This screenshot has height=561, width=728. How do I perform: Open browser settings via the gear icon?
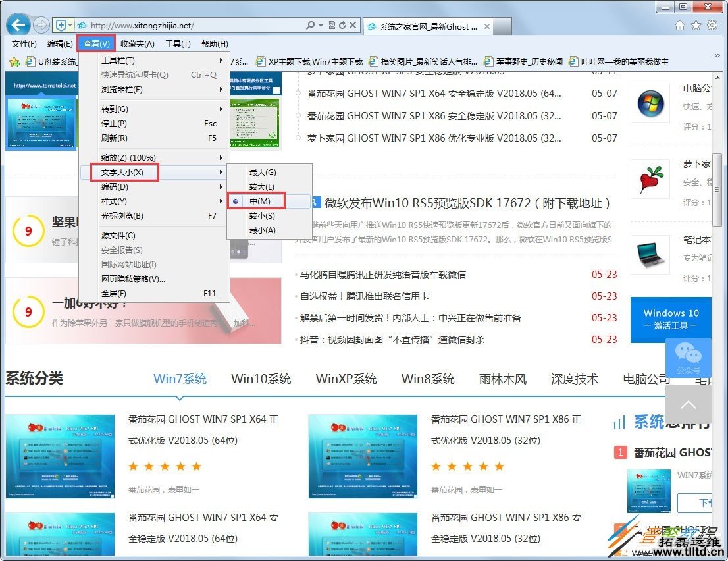point(712,24)
